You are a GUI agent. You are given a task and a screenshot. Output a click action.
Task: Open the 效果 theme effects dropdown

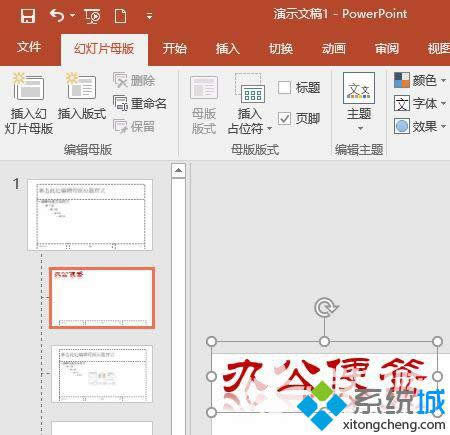(x=420, y=126)
